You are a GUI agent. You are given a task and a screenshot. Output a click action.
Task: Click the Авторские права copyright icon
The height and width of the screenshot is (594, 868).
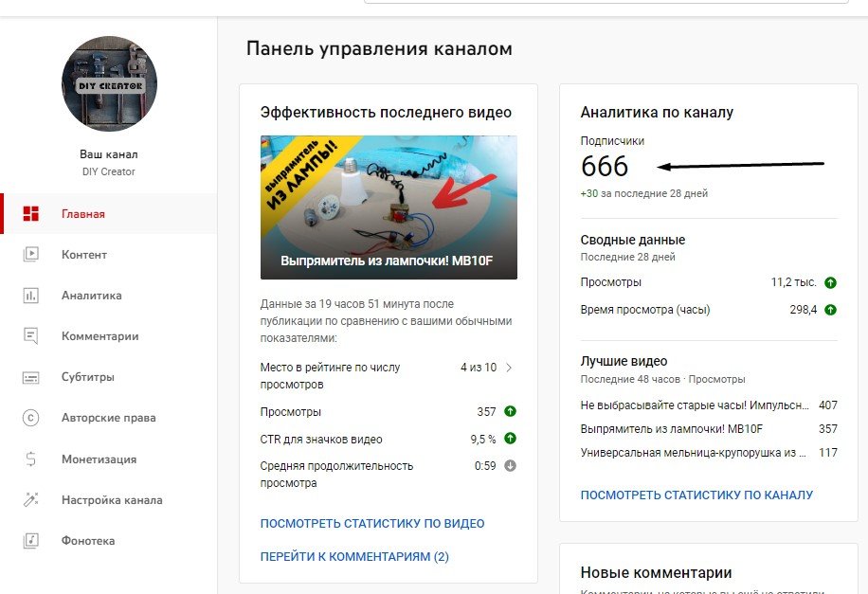(31, 418)
